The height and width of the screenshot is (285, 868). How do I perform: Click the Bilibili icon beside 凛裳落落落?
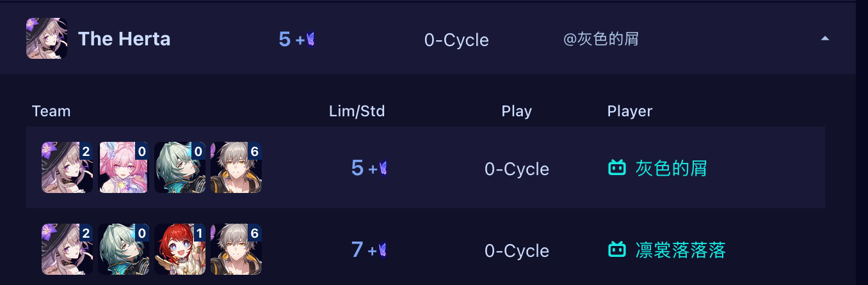(617, 249)
